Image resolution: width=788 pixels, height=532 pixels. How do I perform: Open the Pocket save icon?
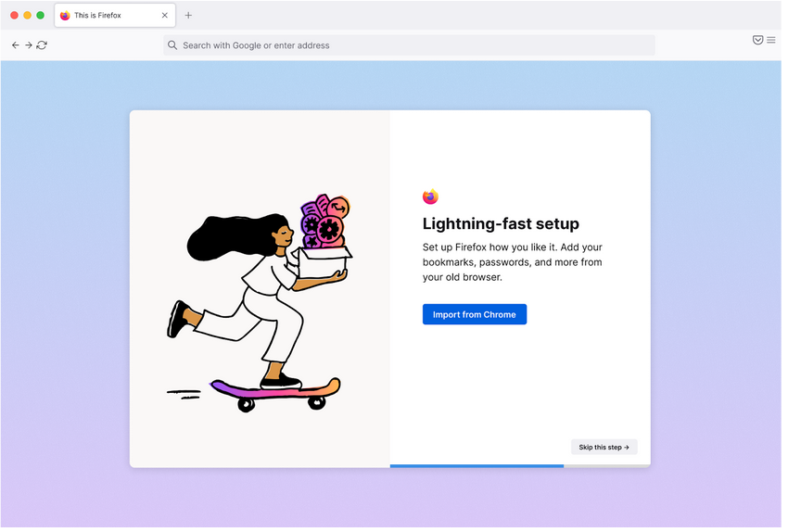[x=757, y=40]
